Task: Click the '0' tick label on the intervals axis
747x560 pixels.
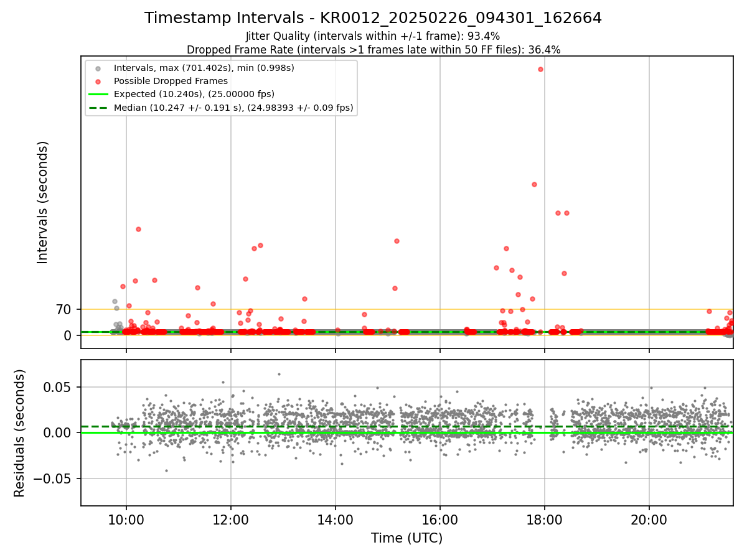Action: pyautogui.click(x=69, y=335)
